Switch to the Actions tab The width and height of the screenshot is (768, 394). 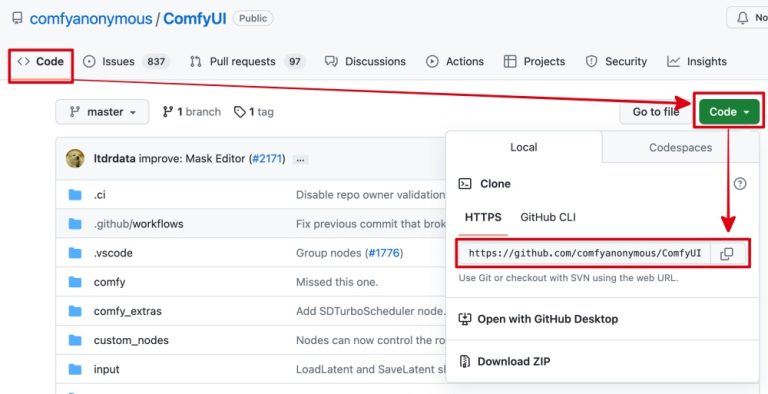click(455, 62)
